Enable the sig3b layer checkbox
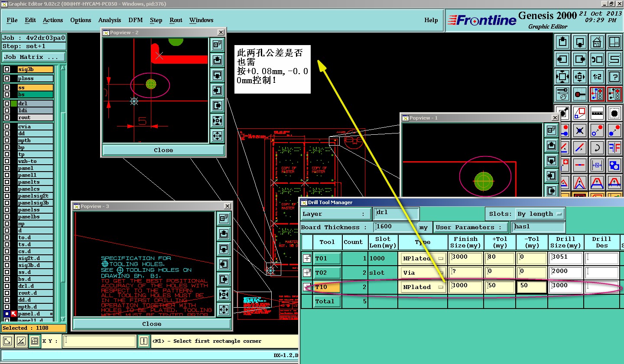The width and height of the screenshot is (624, 364). point(7,69)
